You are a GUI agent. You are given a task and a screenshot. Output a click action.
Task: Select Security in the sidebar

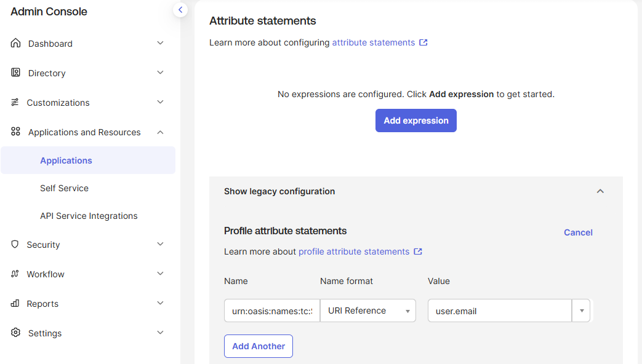44,245
